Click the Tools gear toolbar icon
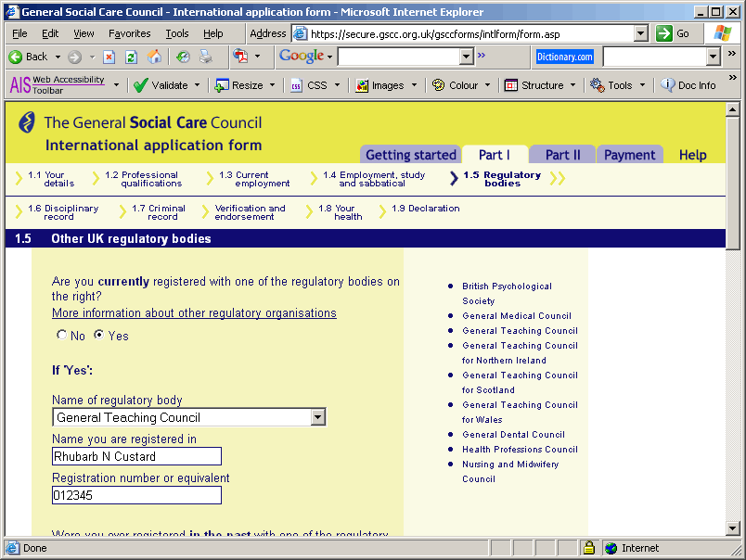The height and width of the screenshot is (560, 746). point(598,85)
